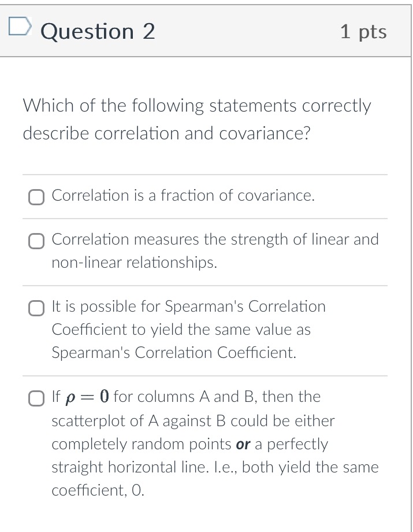This screenshot has height=532, width=413.
Task: Check 'Correlation is a fraction of covariance'
Action: 36,197
